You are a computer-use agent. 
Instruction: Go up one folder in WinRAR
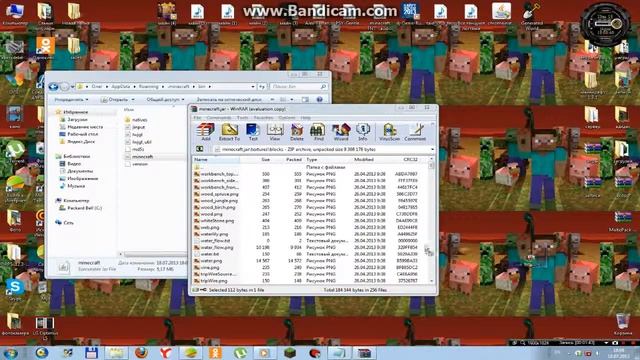200,149
